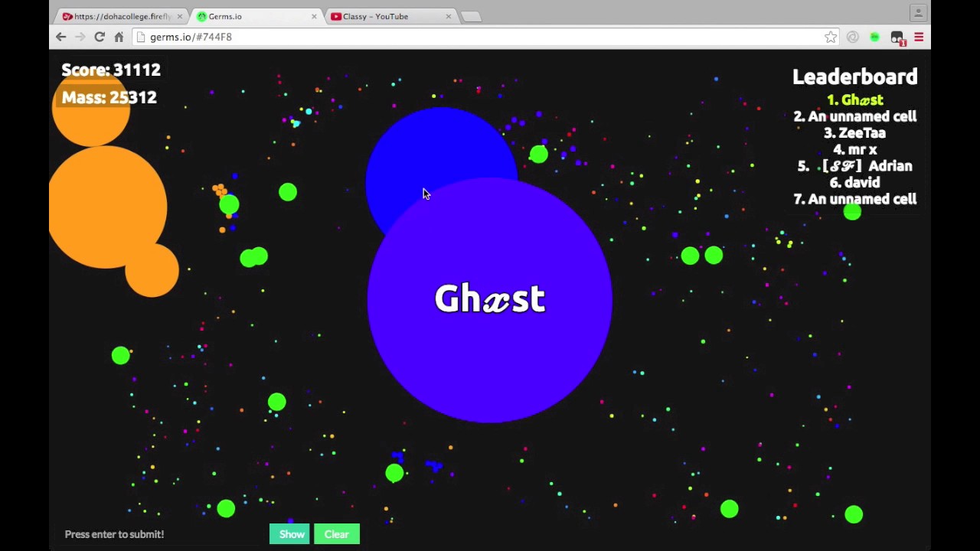Click the 'Press enter to submit!' text
The image size is (980, 551).
pyautogui.click(x=114, y=534)
